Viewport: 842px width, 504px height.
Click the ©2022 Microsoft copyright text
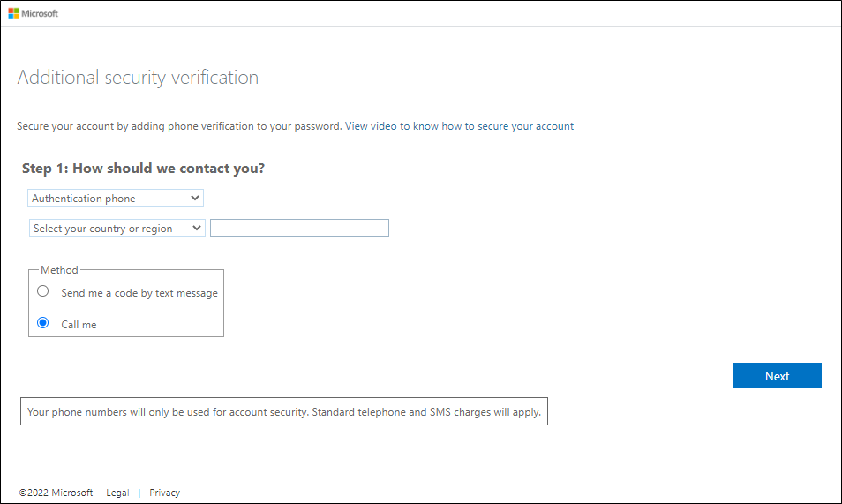coord(56,493)
